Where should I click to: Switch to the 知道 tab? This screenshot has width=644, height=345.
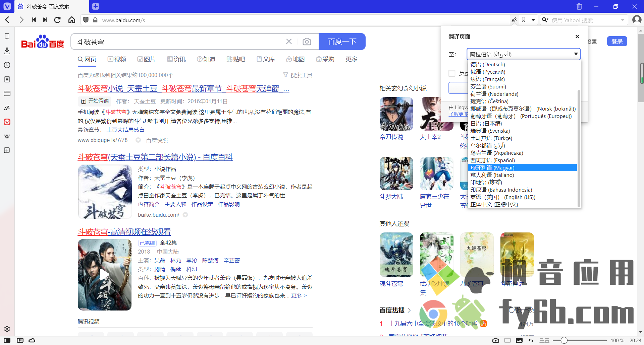tap(206, 59)
